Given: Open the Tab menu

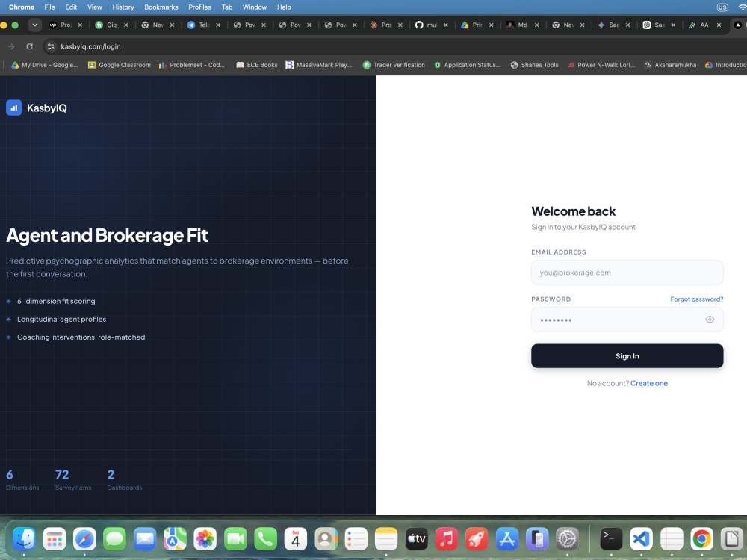Looking at the screenshot, I should point(227,7).
